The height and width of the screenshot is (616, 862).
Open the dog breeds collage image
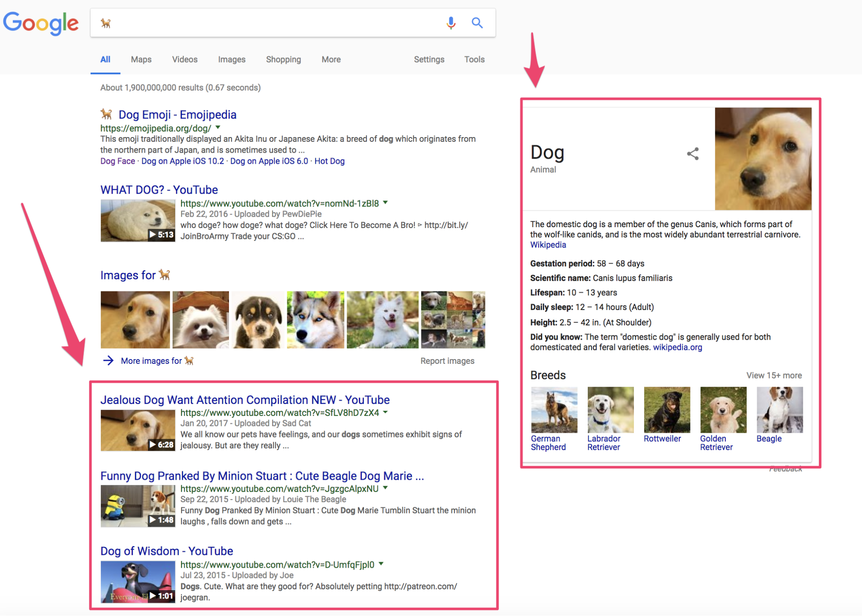pyautogui.click(x=453, y=320)
